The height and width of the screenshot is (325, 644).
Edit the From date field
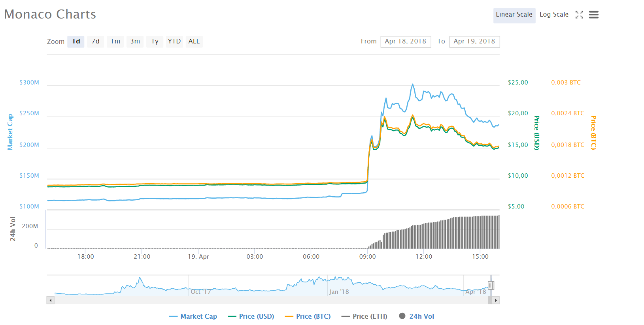click(x=406, y=41)
